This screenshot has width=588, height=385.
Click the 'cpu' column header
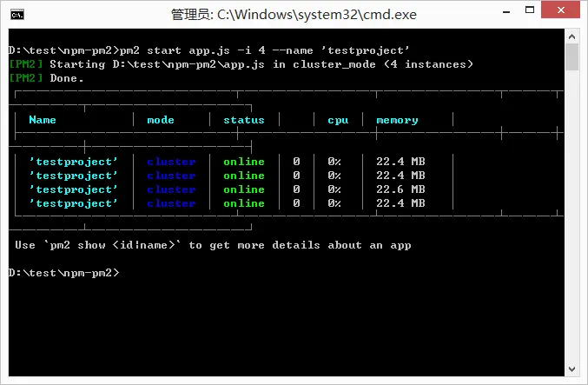click(338, 121)
